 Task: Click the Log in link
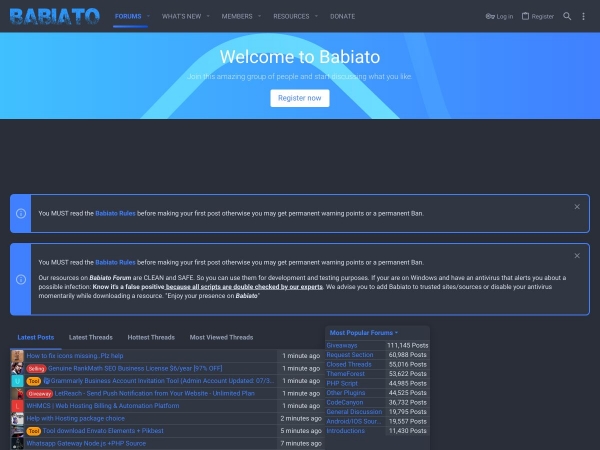point(499,16)
